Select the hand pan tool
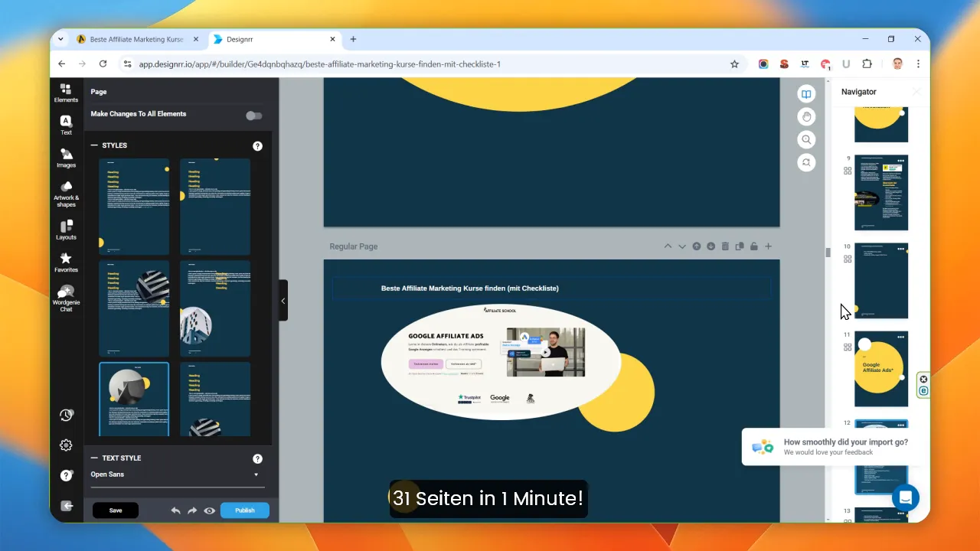Image resolution: width=980 pixels, height=551 pixels. click(x=805, y=117)
